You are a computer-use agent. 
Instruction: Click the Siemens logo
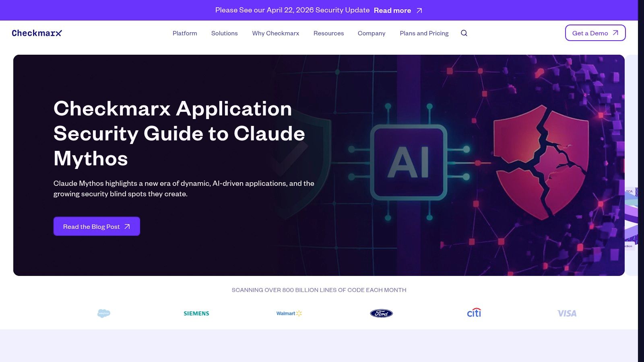coord(196,313)
